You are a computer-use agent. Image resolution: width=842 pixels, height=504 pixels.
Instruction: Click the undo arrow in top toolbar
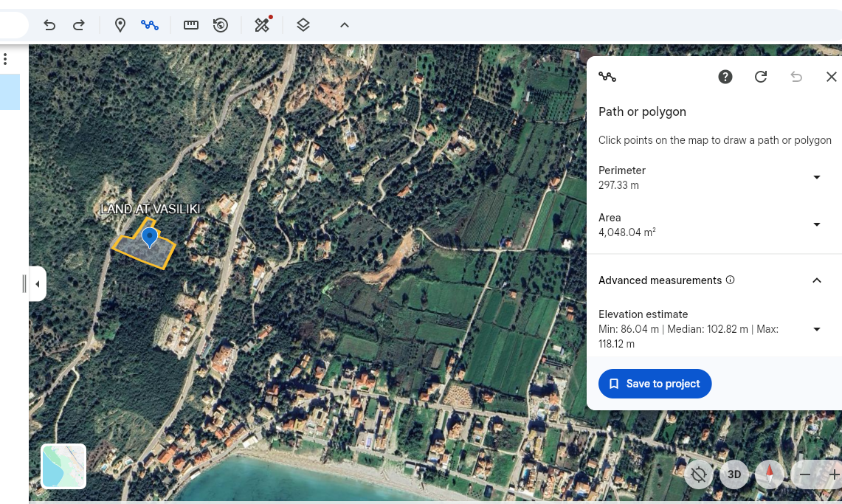[x=49, y=25]
